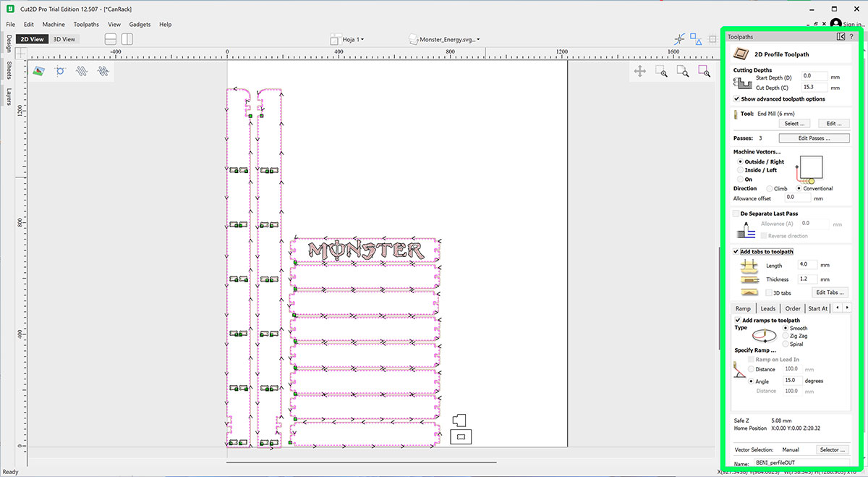
Task: Open the Layers side tab
Action: pyautogui.click(x=8, y=96)
